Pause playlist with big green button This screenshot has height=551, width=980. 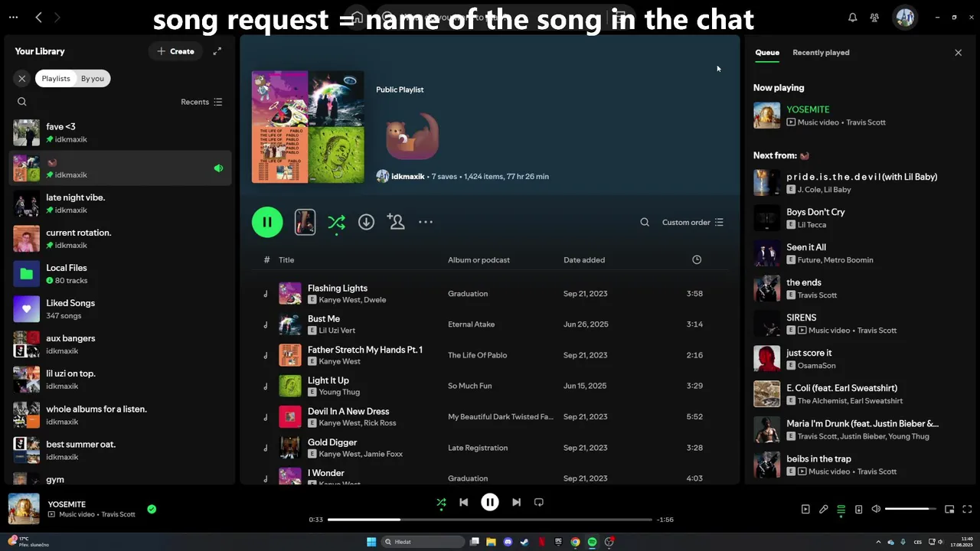(x=267, y=222)
